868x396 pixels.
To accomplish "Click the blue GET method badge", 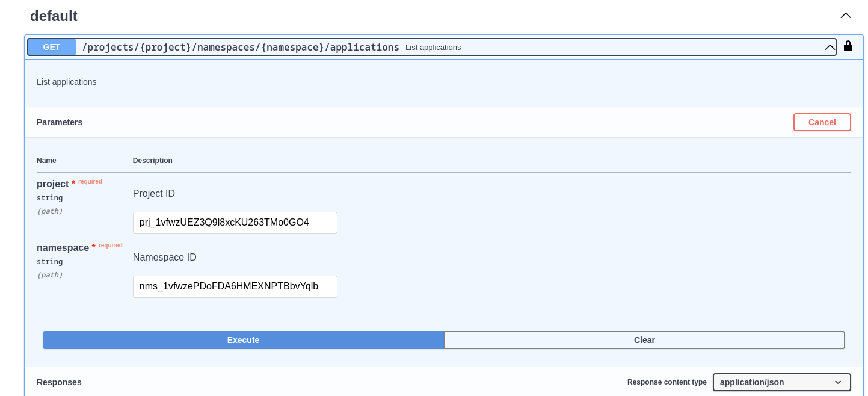I will (x=52, y=47).
